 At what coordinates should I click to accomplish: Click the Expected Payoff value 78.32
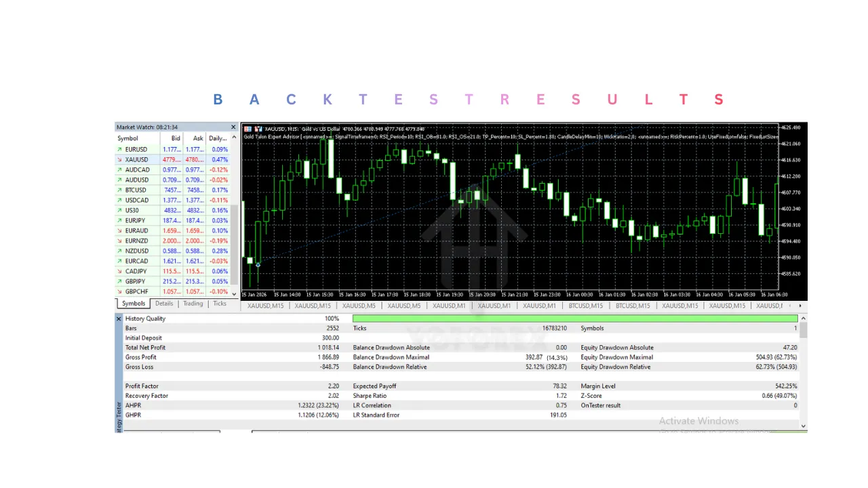(559, 386)
